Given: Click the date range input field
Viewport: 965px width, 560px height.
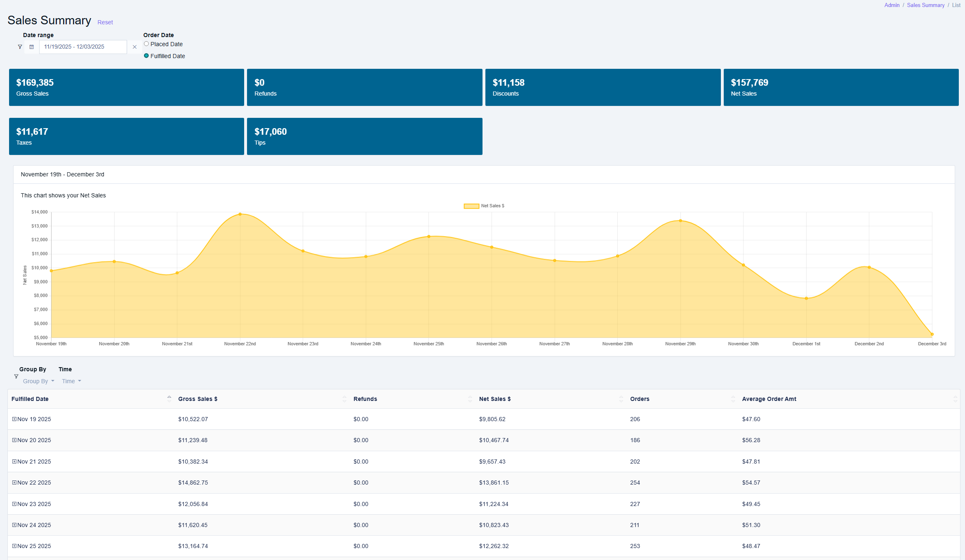Looking at the screenshot, I should [x=83, y=47].
